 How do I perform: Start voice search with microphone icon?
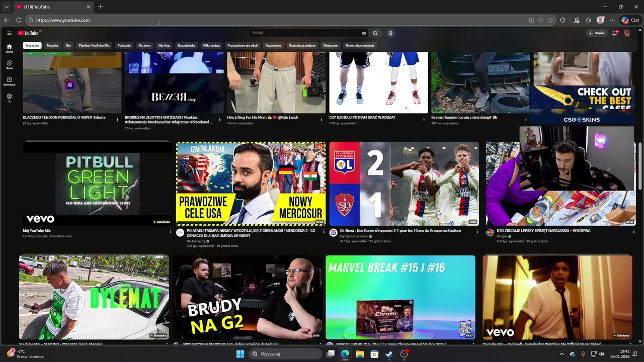coord(390,33)
